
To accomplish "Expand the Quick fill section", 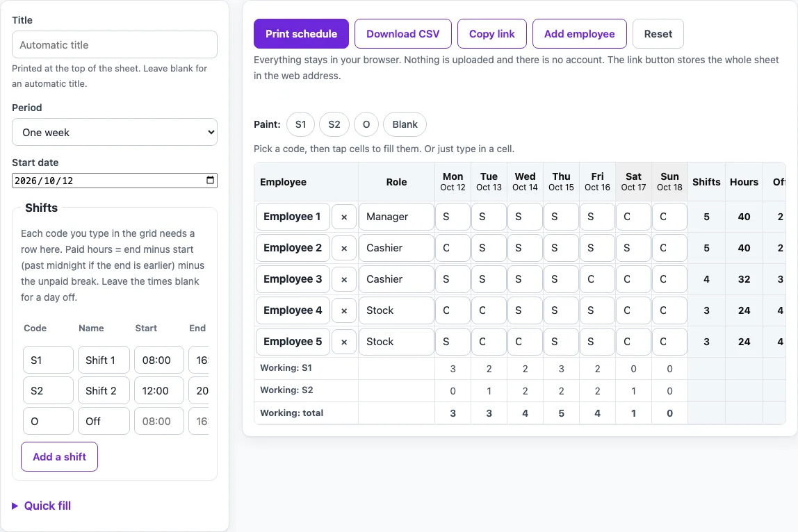I will point(41,506).
